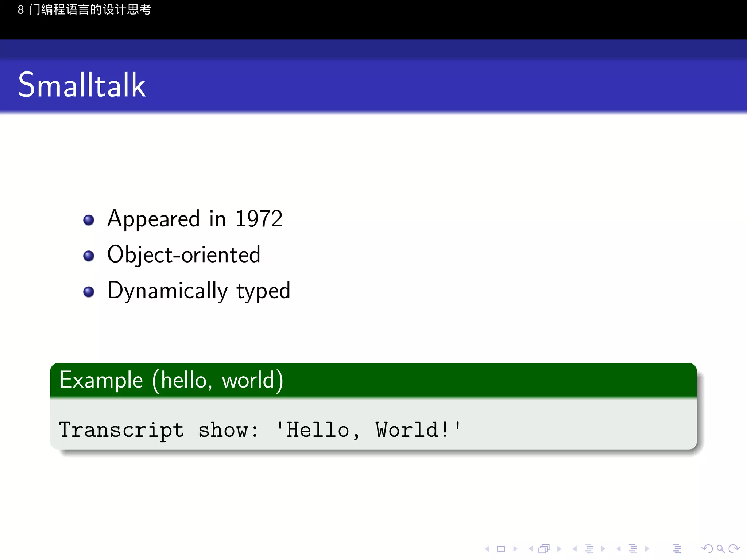The width and height of the screenshot is (747, 560).
Task: Go to next subsection arrow
Action: pyautogui.click(x=603, y=549)
